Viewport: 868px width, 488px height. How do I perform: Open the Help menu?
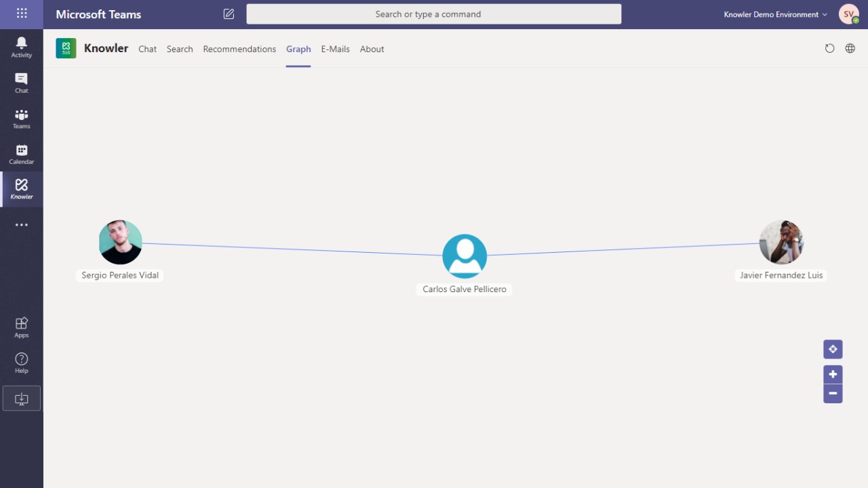coord(22,363)
